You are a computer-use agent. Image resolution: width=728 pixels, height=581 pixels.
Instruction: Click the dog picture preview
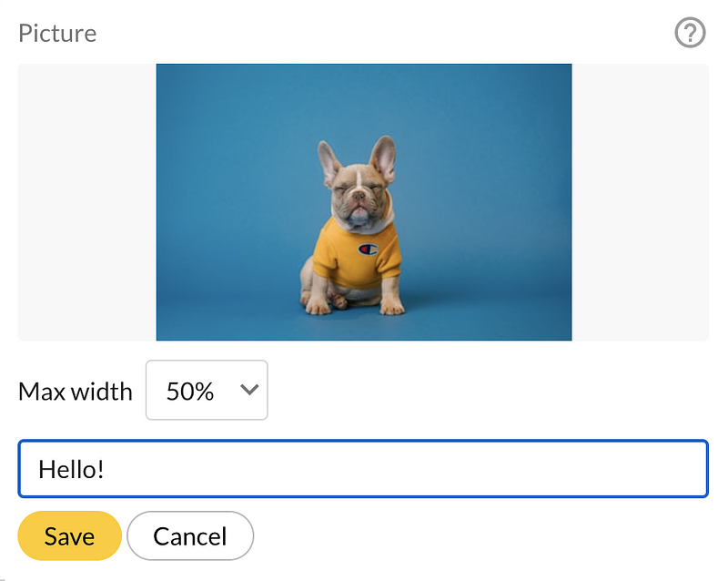click(363, 202)
